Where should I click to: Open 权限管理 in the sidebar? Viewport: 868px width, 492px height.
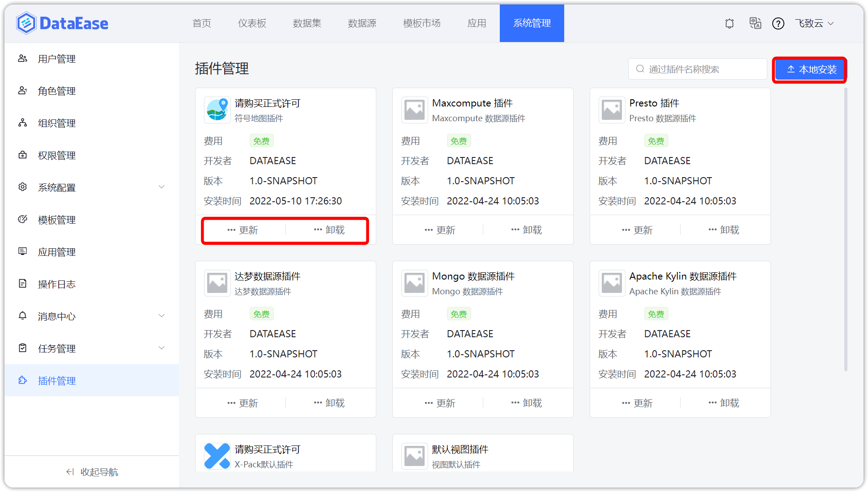pos(92,155)
